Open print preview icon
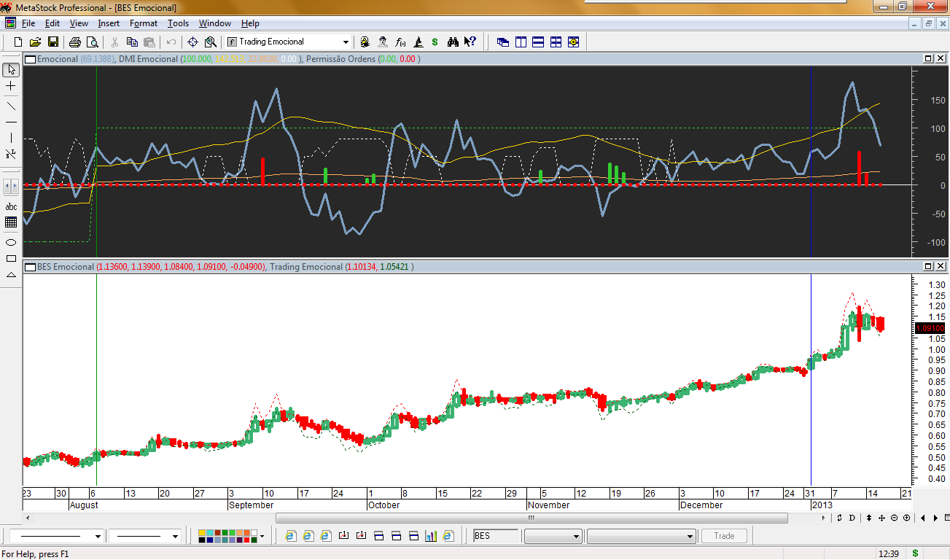Image resolution: width=950 pixels, height=560 pixels. 92,42
